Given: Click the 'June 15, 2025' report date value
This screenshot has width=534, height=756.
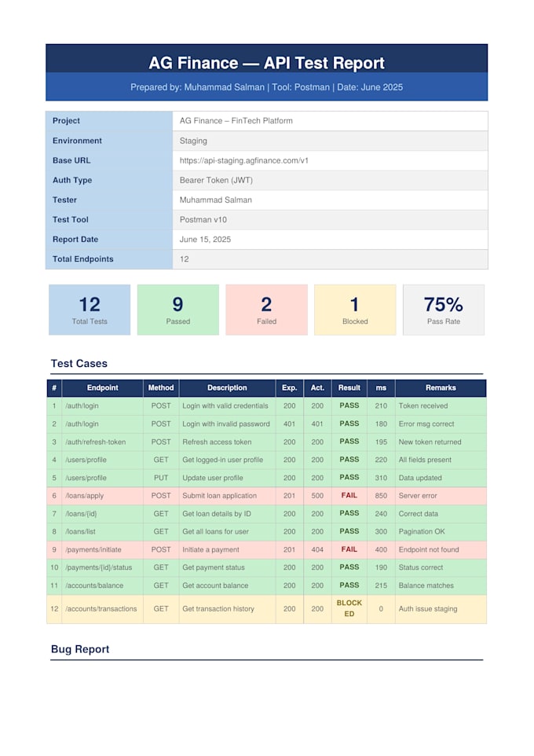Looking at the screenshot, I should coord(205,239).
